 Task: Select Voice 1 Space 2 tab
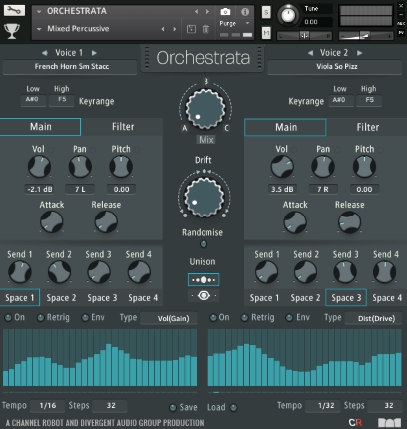(61, 298)
